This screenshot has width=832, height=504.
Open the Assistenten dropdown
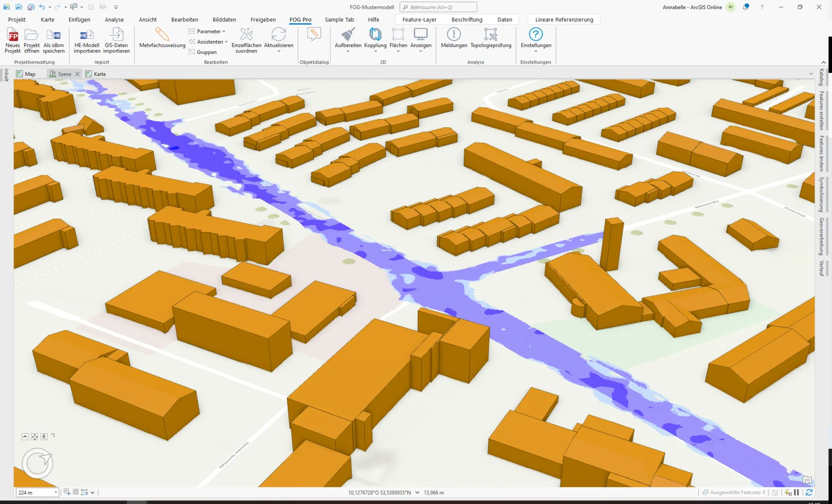point(208,42)
